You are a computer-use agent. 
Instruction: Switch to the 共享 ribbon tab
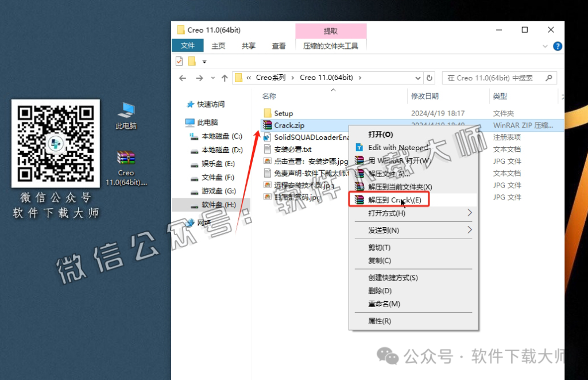[248, 46]
